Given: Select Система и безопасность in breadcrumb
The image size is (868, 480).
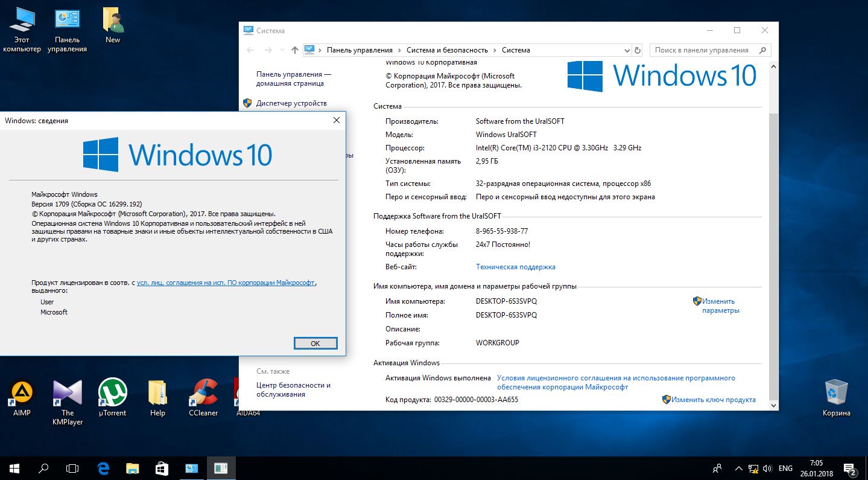Looking at the screenshot, I should coord(447,50).
